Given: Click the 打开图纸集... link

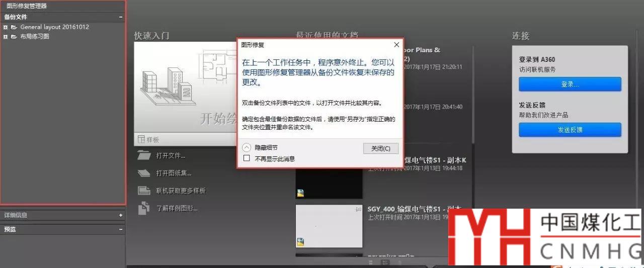Looking at the screenshot, I should [174, 173].
